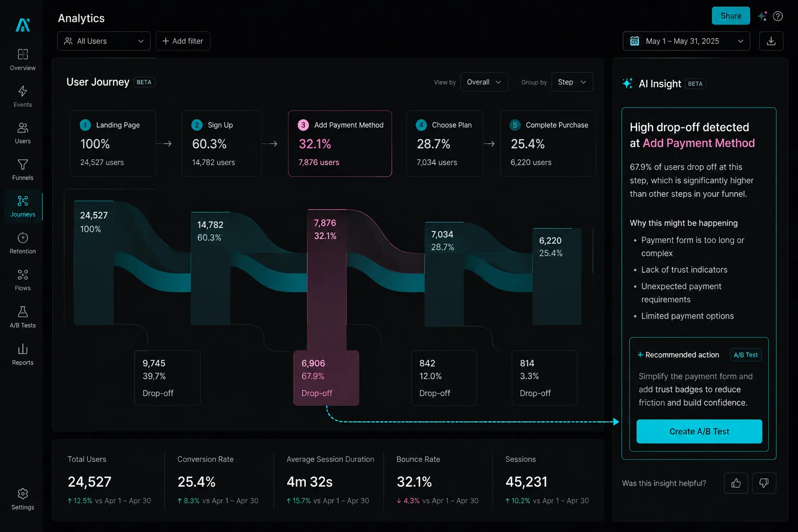Click the AI sparkle icon near Share
Image resolution: width=798 pixels, height=532 pixels.
762,16
